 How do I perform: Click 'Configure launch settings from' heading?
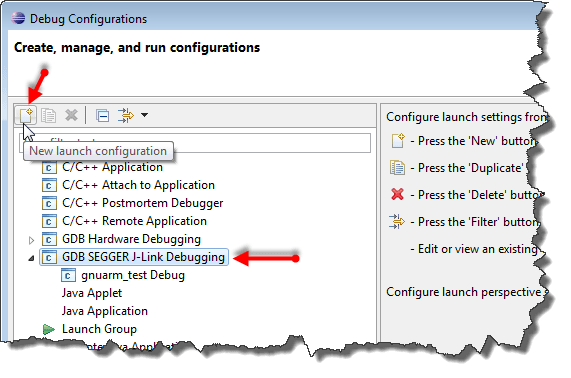click(466, 117)
